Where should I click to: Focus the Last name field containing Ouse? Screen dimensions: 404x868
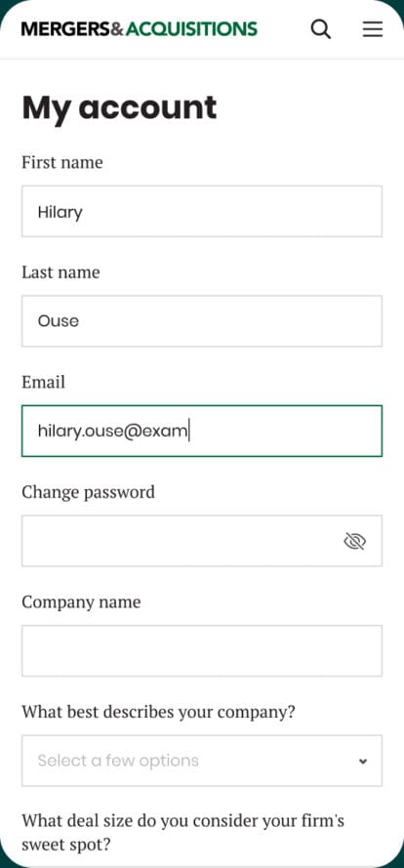coord(202,321)
